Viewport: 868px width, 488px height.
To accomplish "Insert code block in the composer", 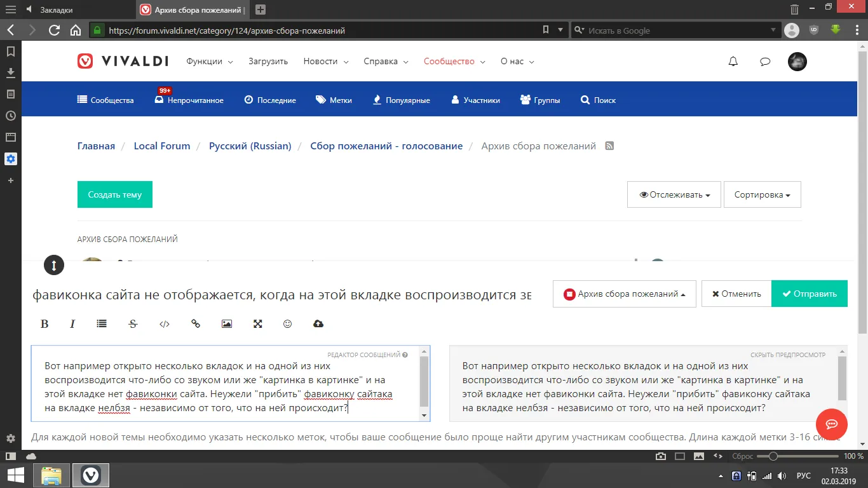I will [x=165, y=324].
